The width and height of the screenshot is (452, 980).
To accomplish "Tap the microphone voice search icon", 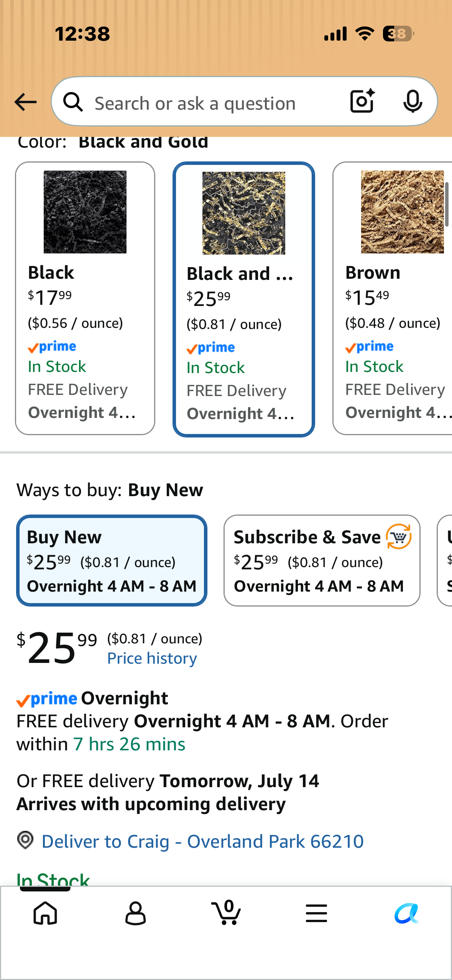I will (x=413, y=102).
